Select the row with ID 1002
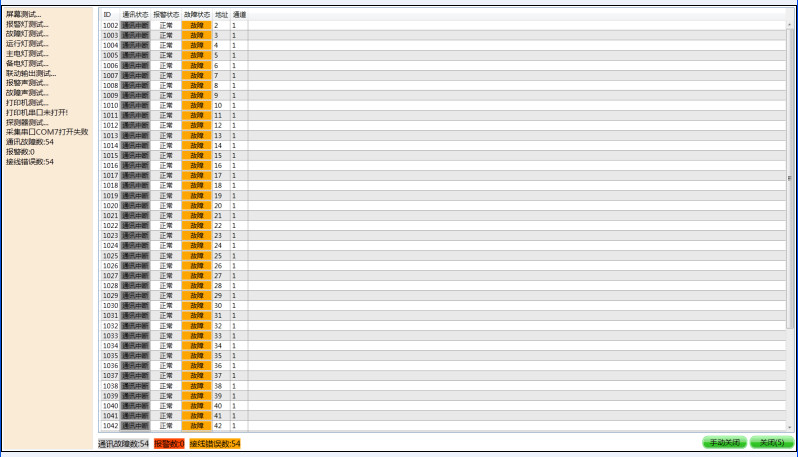This screenshot has width=798, height=457. pos(110,25)
